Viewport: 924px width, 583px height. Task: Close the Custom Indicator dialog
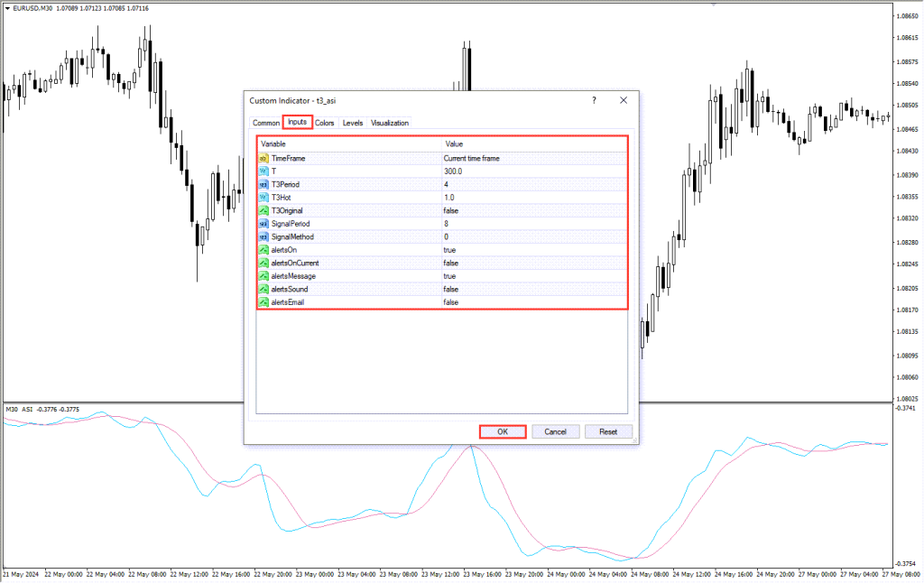coord(624,101)
